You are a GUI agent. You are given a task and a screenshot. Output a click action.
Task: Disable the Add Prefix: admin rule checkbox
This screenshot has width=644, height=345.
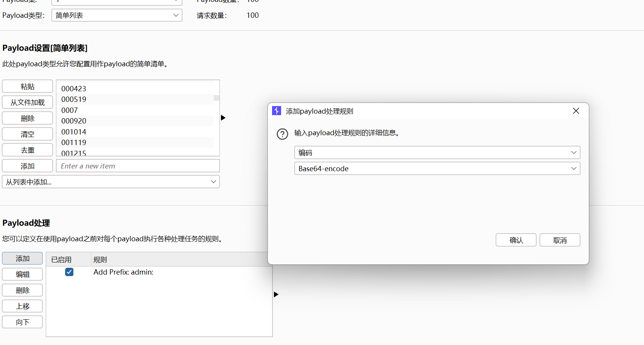(x=69, y=272)
